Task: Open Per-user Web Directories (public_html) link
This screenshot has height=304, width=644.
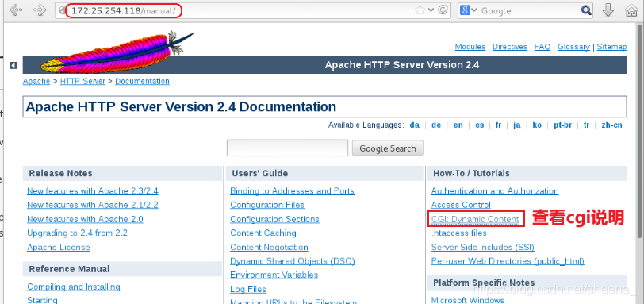Action: [508, 261]
